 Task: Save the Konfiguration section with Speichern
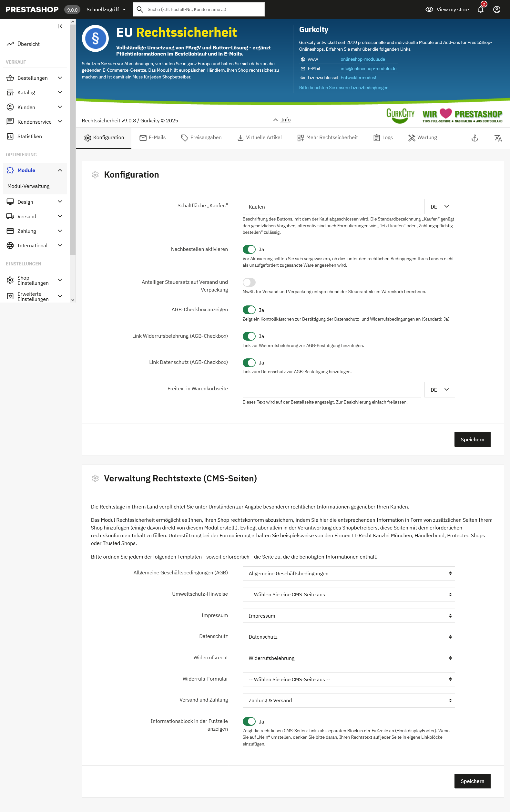pos(472,439)
